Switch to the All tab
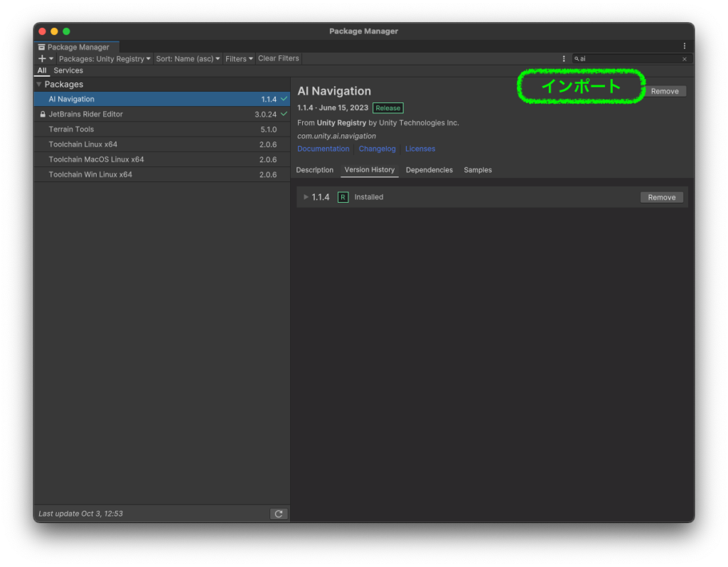728x567 pixels. pyautogui.click(x=42, y=70)
